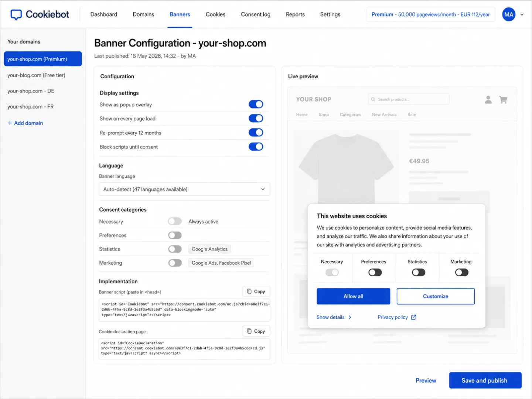Toggle Necessary switch in the cookie popup preview
The height and width of the screenshot is (399, 532).
click(332, 273)
